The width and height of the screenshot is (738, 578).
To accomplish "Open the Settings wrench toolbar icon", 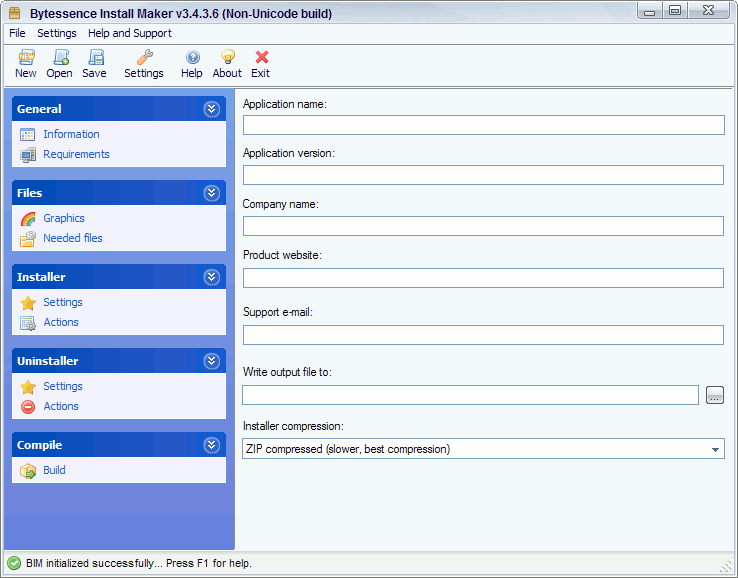I will pyautogui.click(x=144, y=57).
